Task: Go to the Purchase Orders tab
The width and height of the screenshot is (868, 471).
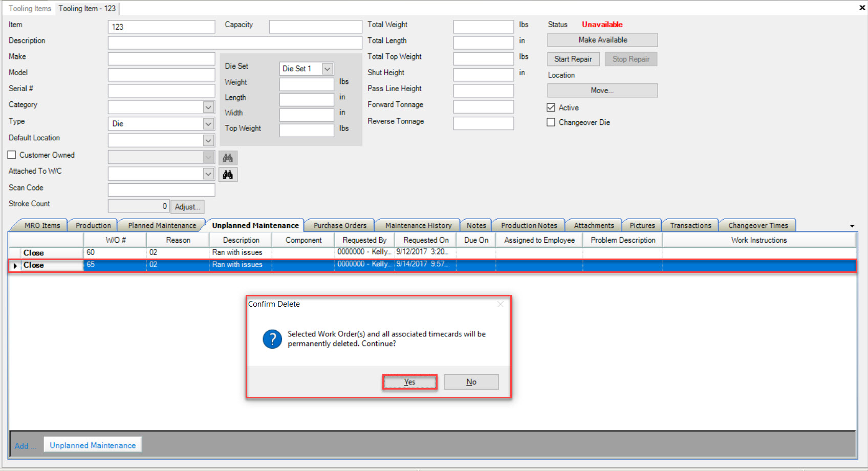Action: (340, 225)
